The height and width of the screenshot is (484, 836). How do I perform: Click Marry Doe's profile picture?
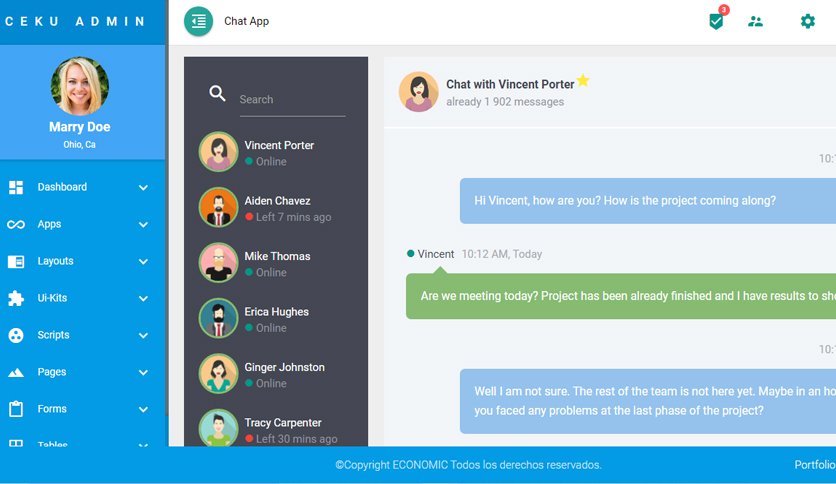[x=80, y=86]
